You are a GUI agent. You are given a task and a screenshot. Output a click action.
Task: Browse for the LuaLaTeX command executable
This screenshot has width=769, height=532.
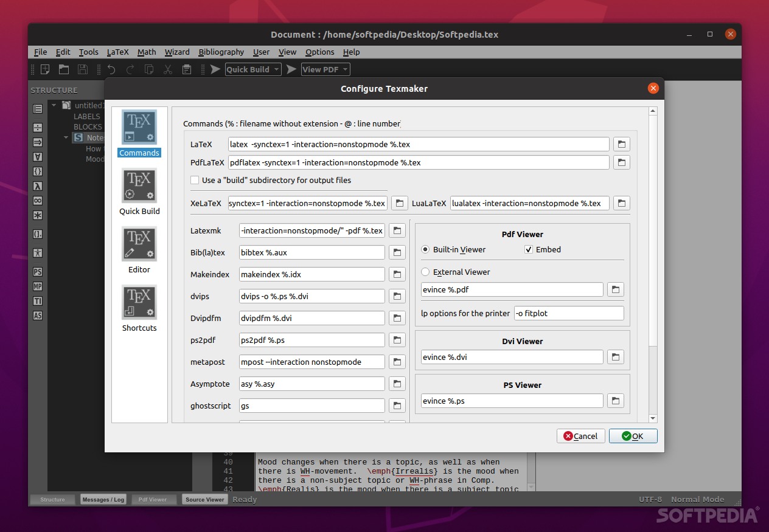[621, 203]
